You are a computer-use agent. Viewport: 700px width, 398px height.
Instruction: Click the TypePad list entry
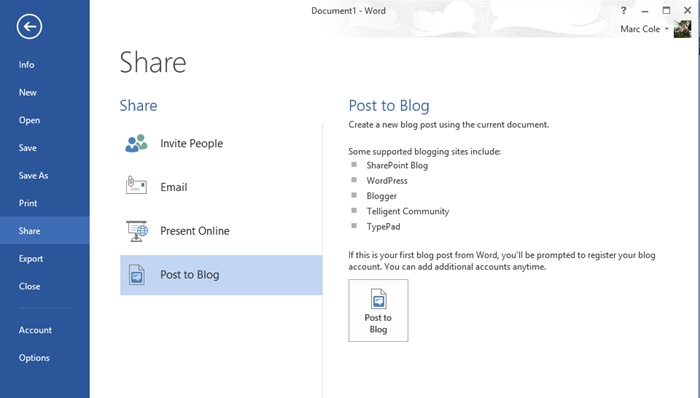click(383, 226)
